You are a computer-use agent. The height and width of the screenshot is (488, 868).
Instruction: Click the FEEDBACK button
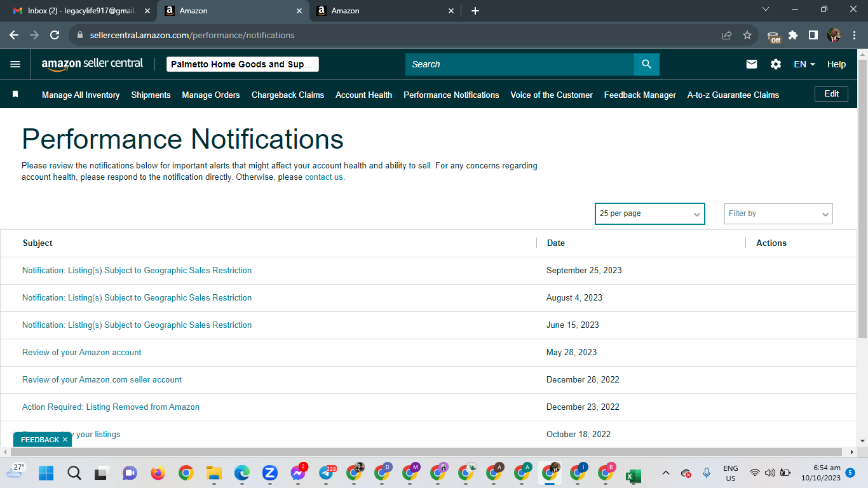(x=39, y=440)
